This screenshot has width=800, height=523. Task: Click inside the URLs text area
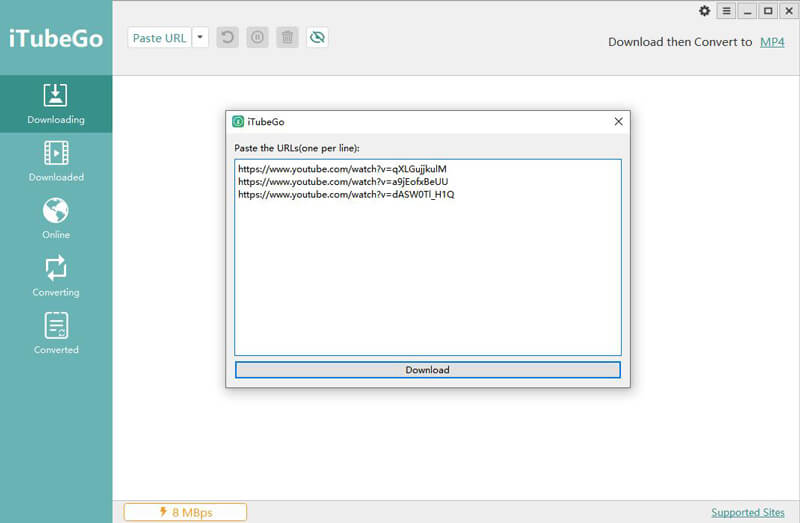[x=428, y=257]
